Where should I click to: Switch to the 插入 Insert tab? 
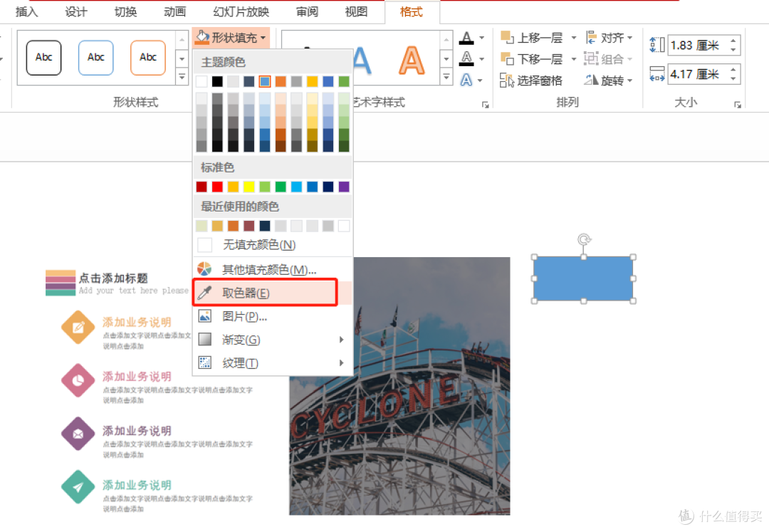click(x=26, y=12)
